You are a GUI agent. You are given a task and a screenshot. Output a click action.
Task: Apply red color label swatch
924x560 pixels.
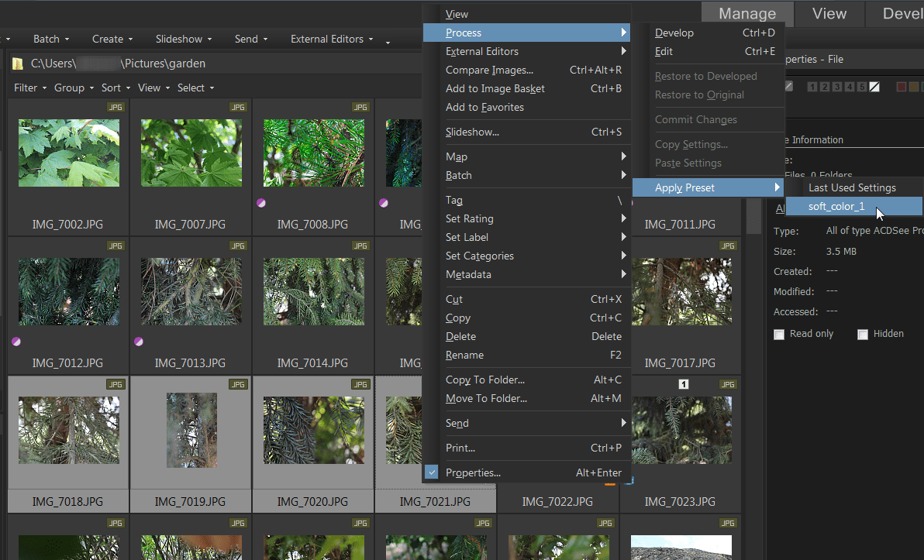(901, 87)
